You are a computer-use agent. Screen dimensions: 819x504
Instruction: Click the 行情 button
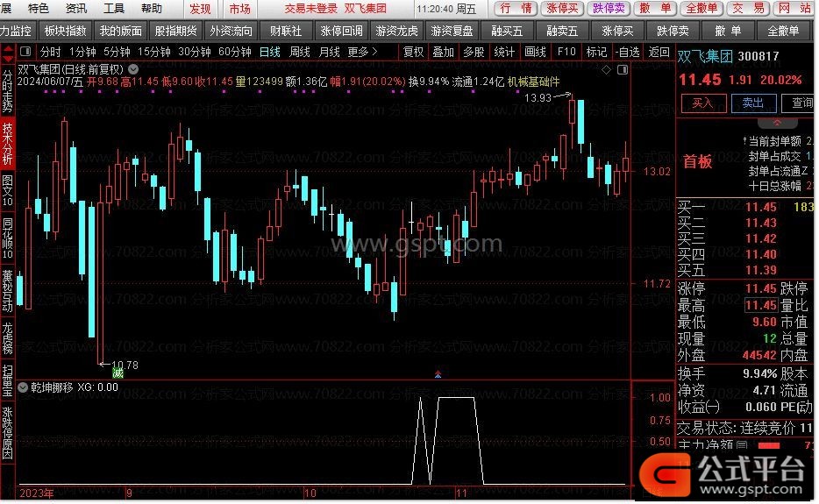516,9
